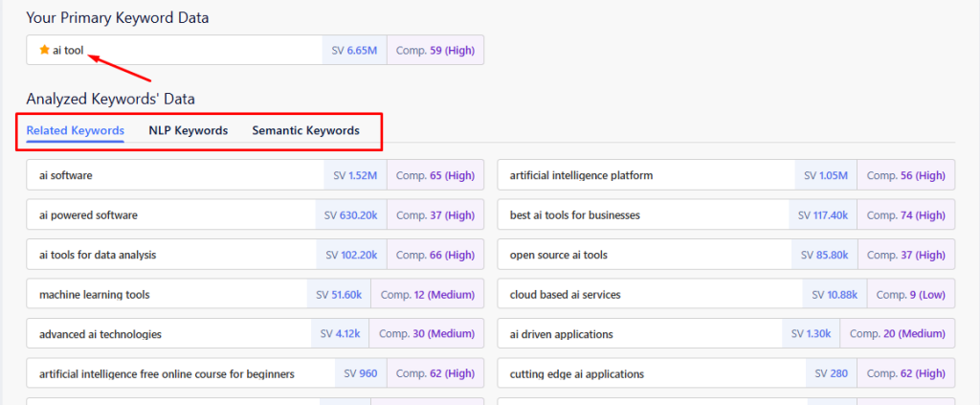
Task: Click the star icon beside ai tool
Action: [44, 50]
